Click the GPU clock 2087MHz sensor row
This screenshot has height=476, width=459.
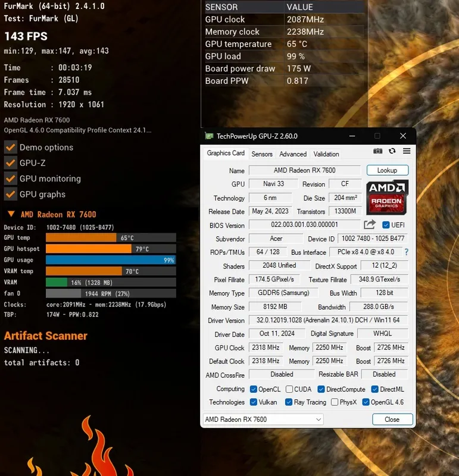click(x=285, y=20)
